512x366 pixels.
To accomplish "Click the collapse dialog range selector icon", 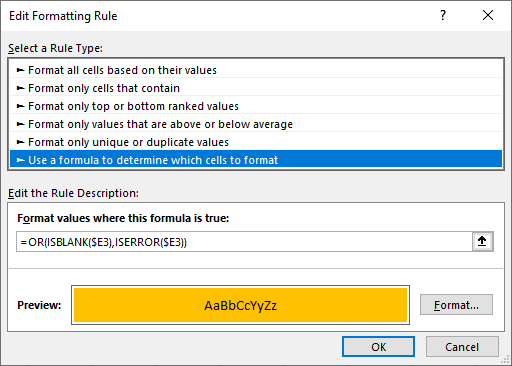I will 482,241.
